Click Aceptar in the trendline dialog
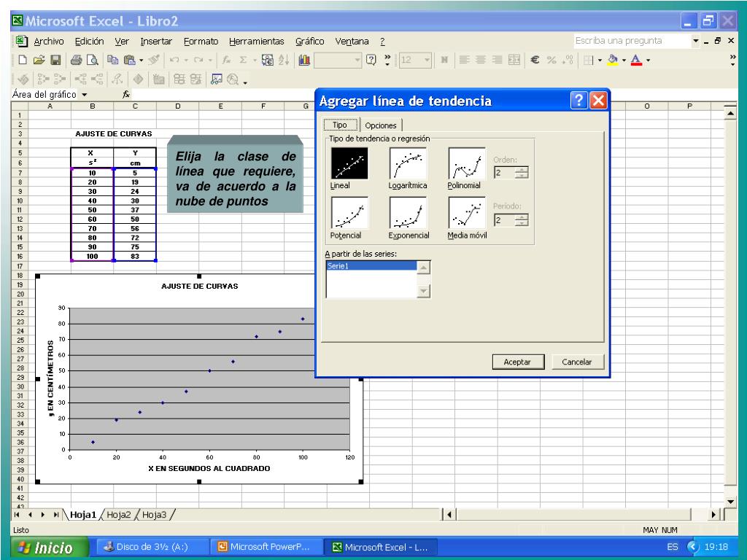Screen dimensions: 747x560 coord(518,362)
